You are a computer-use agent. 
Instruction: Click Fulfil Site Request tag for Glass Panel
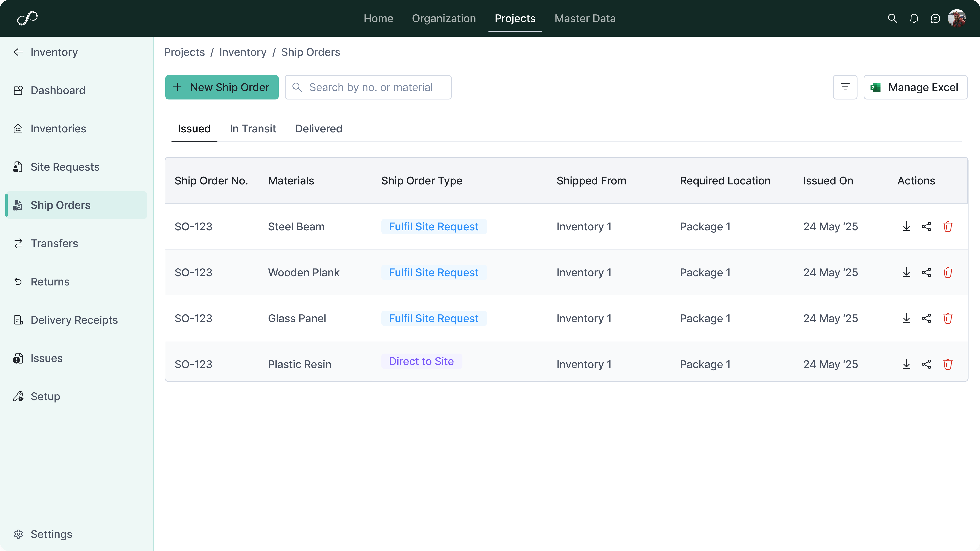434,318
